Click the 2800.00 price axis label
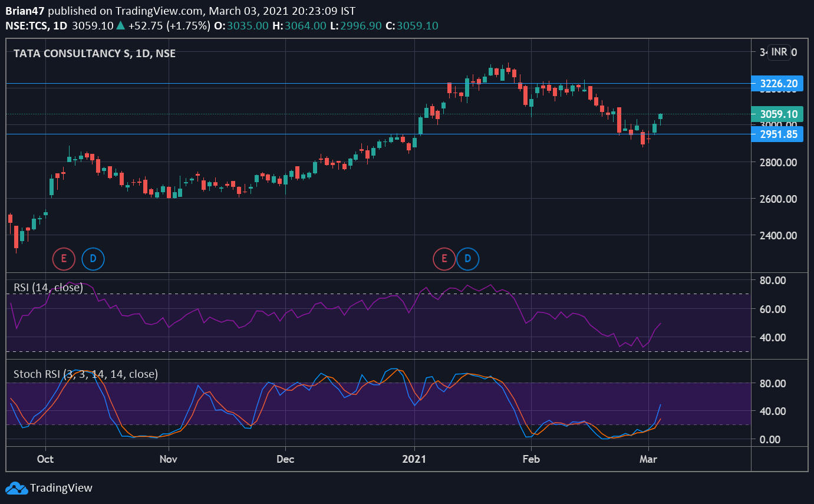This screenshot has height=504, width=814. click(778, 162)
